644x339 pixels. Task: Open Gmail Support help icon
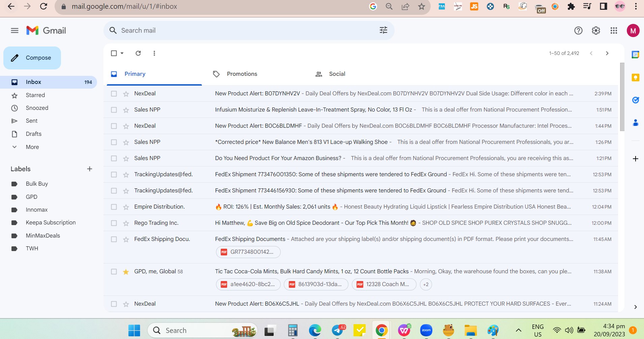click(x=578, y=31)
